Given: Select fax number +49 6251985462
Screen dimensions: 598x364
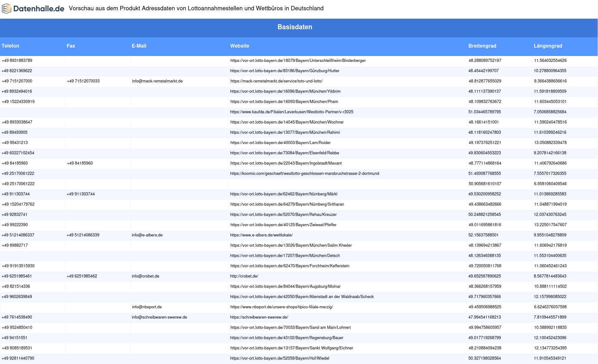Looking at the screenshot, I should (x=82, y=276).
